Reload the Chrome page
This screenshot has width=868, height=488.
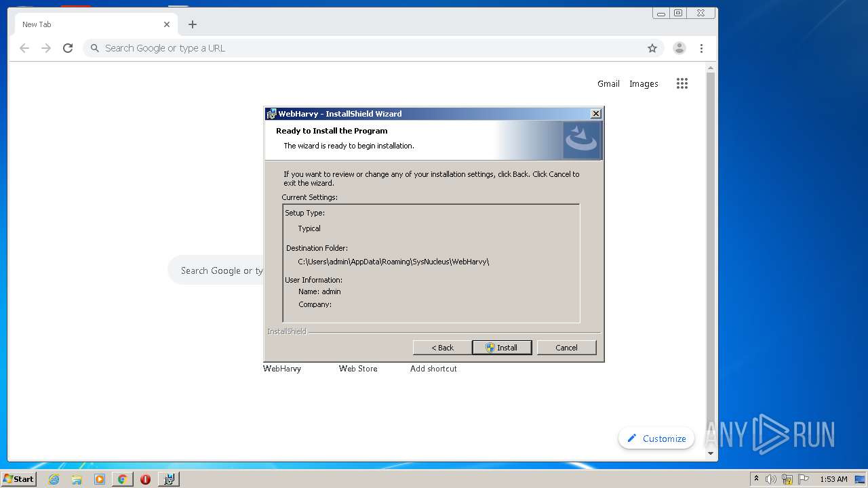point(68,48)
